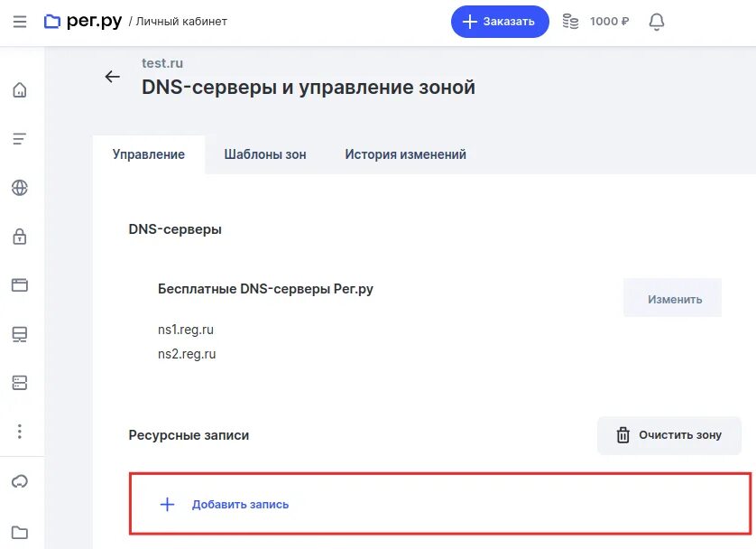Open the computer hosting icon in sidebar
Viewport: 756px width, 549px height.
click(20, 334)
